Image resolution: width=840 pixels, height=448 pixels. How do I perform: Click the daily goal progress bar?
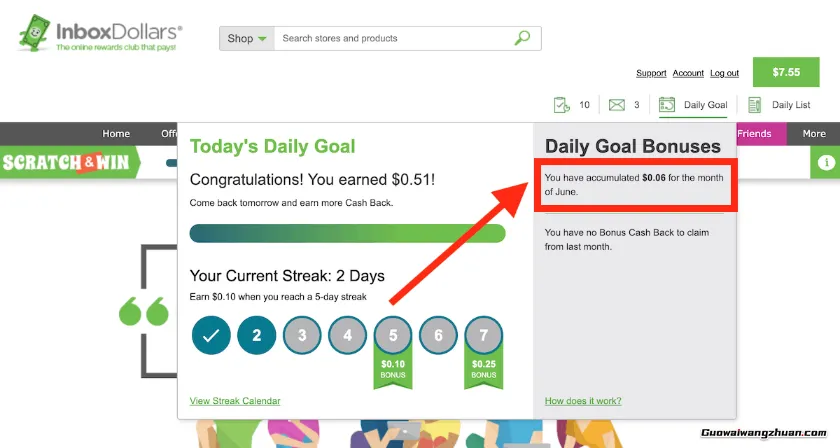[347, 233]
